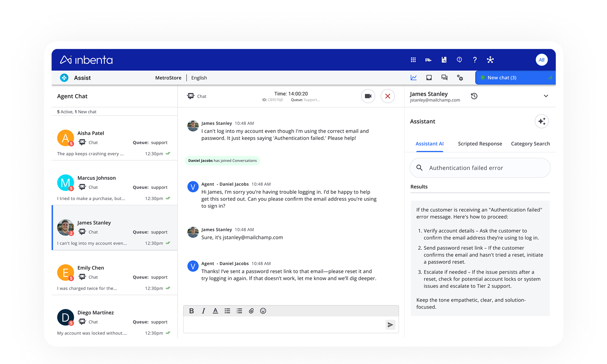Click the AI sparkle icon in Assistant panel
The width and height of the screenshot is (607, 364).
(x=542, y=121)
